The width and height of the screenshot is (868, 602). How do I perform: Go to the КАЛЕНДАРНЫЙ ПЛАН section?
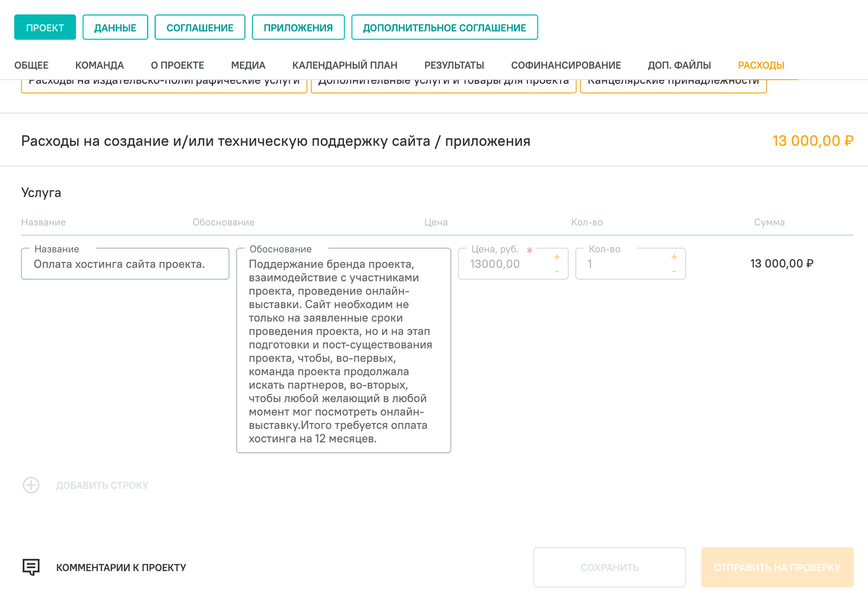pos(345,65)
